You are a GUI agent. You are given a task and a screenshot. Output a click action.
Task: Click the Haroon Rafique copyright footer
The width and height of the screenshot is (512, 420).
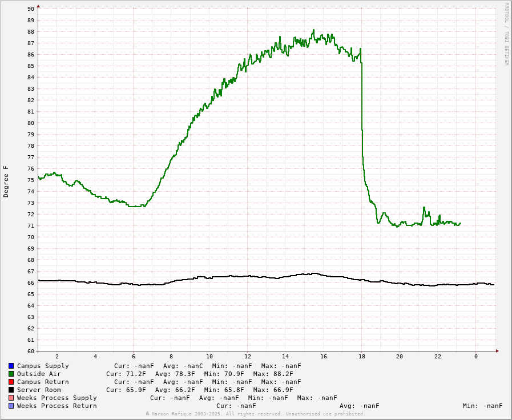[x=256, y=414]
